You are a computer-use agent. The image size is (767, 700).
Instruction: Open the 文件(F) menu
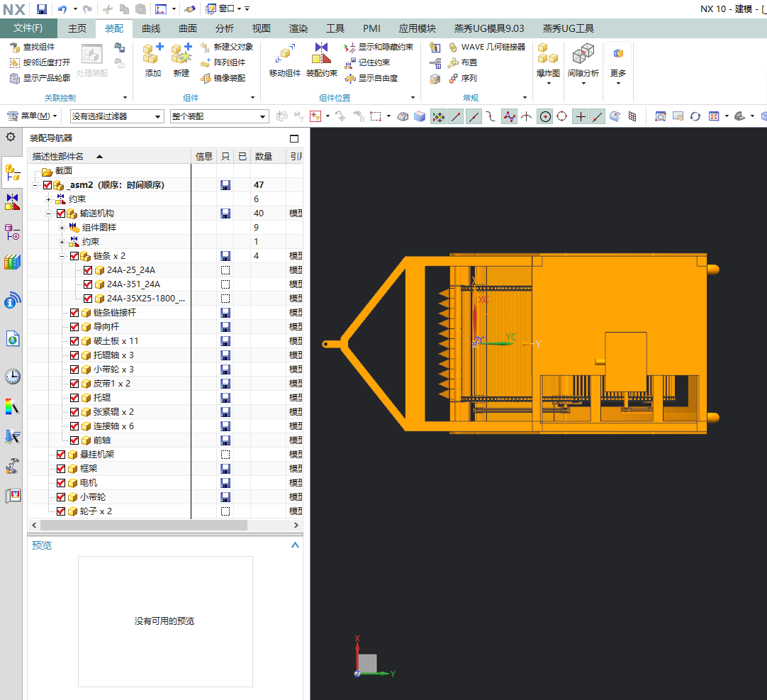click(28, 28)
